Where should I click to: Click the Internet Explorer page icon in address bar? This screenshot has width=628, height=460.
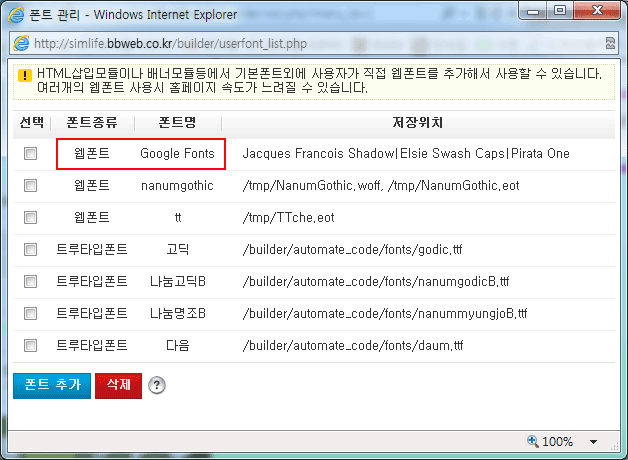coord(20,44)
